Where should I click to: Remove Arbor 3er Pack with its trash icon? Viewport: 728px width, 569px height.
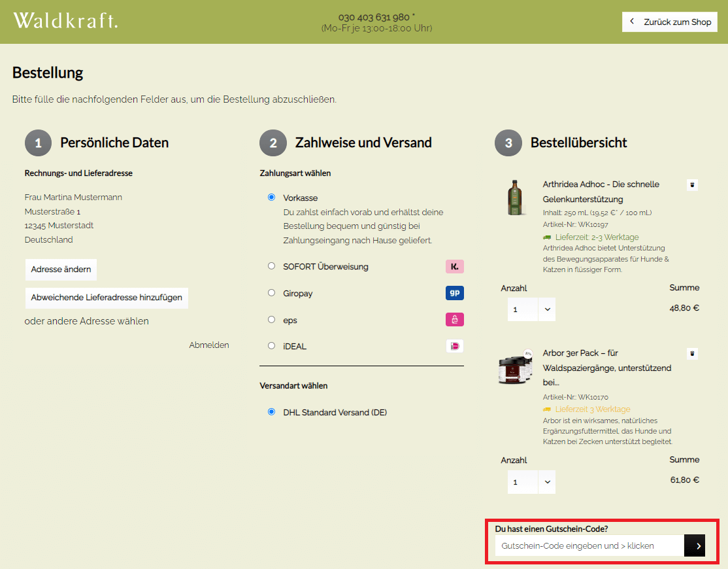(x=692, y=353)
